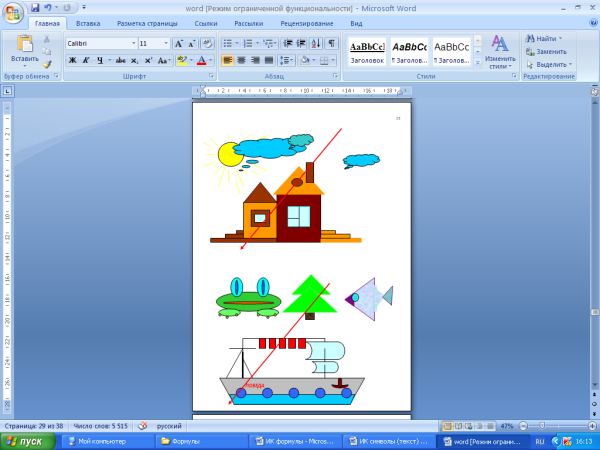The width and height of the screenshot is (600, 450).
Task: Toggle bold formatting (Ж)
Action: click(72, 60)
